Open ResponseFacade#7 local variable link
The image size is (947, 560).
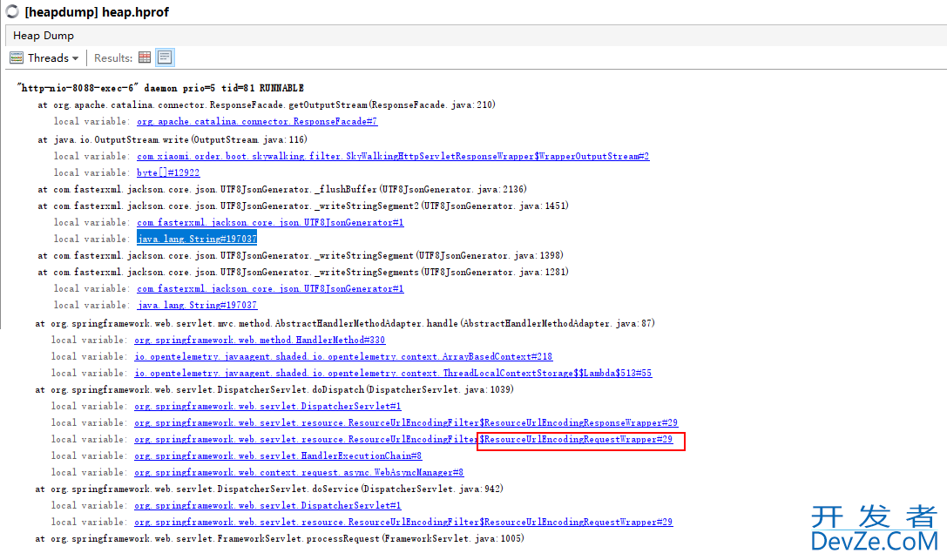[x=257, y=121]
